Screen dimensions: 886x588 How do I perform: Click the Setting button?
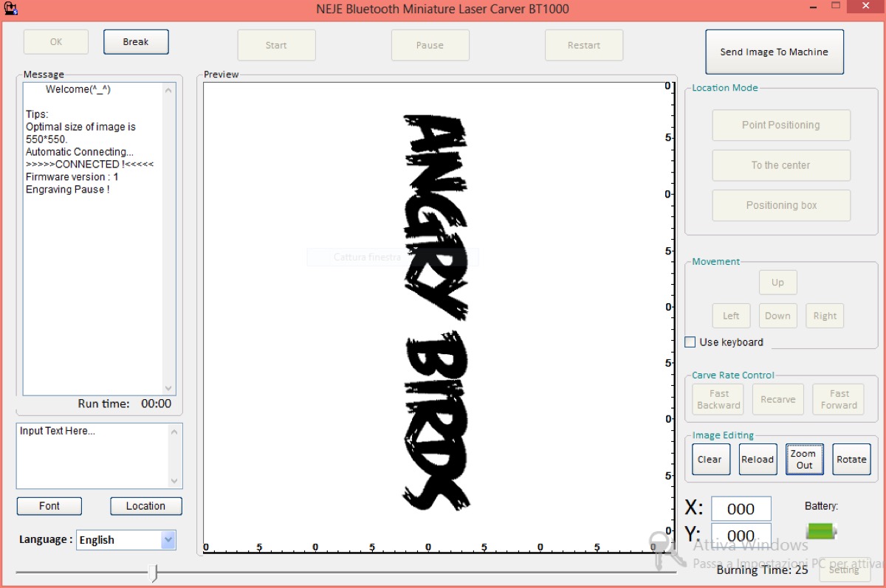[x=844, y=570]
